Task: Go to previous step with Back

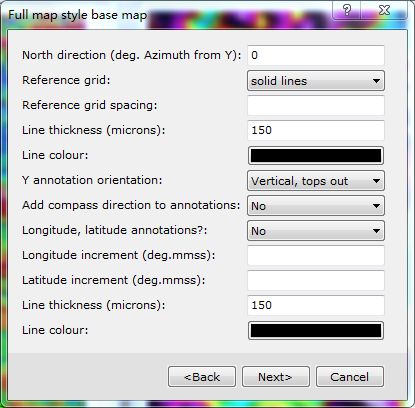Action: pos(202,377)
